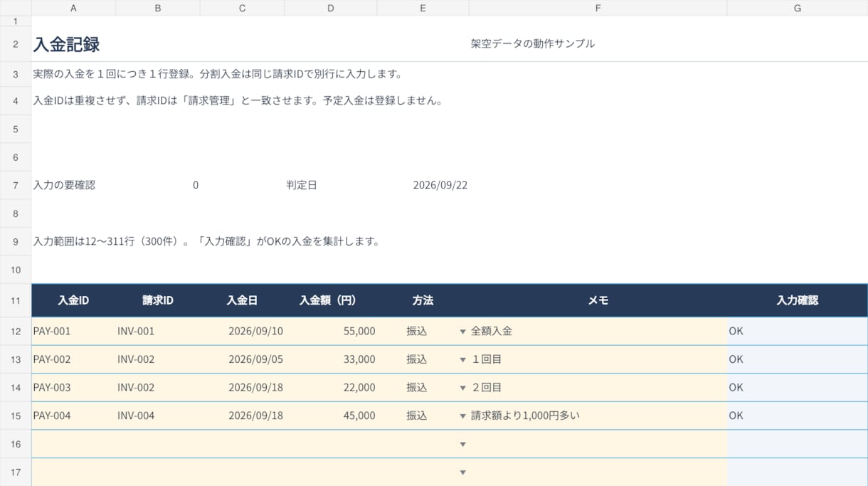Select the 2026/09/05 date cell
Screen dimensions: 868x486
point(243,359)
